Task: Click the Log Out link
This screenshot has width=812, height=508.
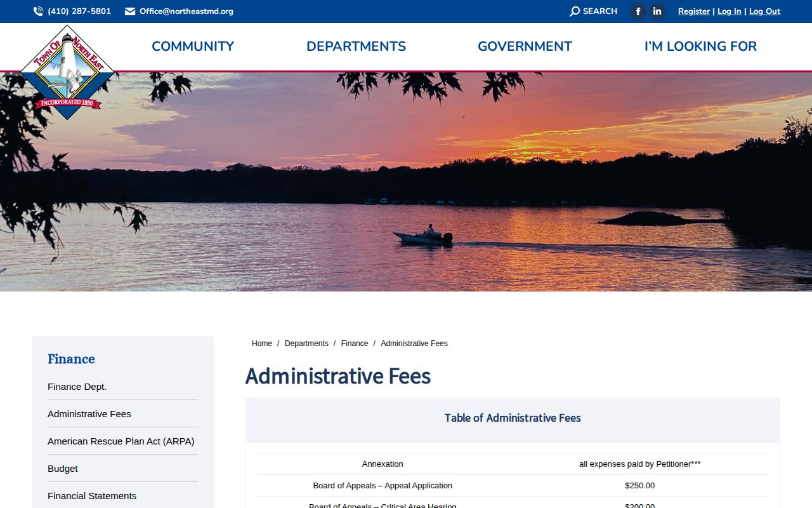Action: (x=764, y=11)
